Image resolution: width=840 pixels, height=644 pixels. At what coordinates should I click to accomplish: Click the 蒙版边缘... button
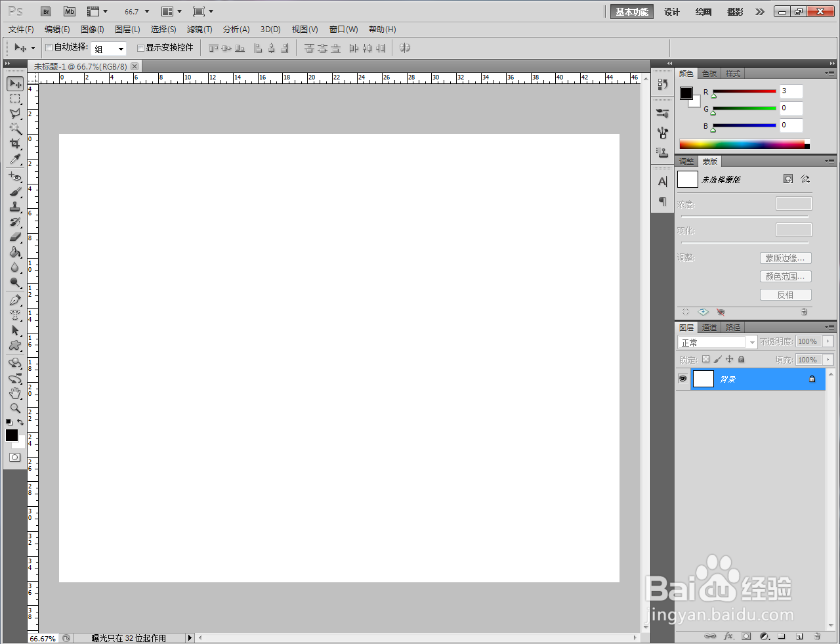786,258
